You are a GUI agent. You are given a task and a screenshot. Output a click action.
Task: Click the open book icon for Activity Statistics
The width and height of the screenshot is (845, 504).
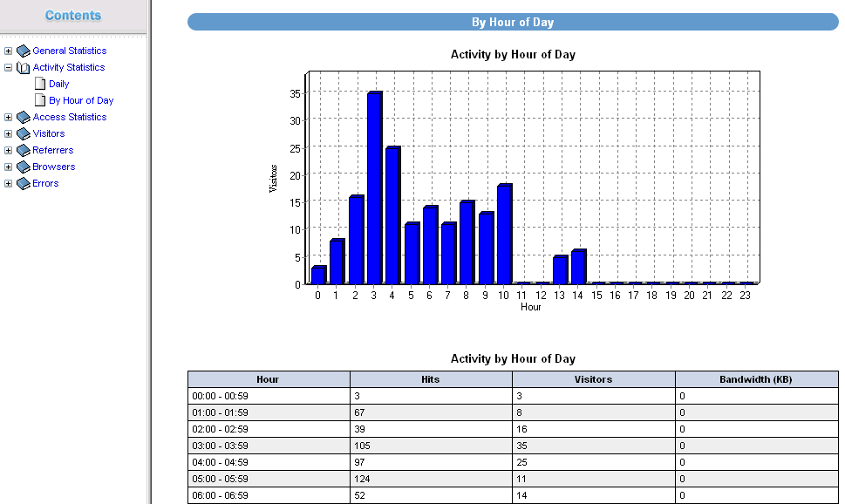24,68
